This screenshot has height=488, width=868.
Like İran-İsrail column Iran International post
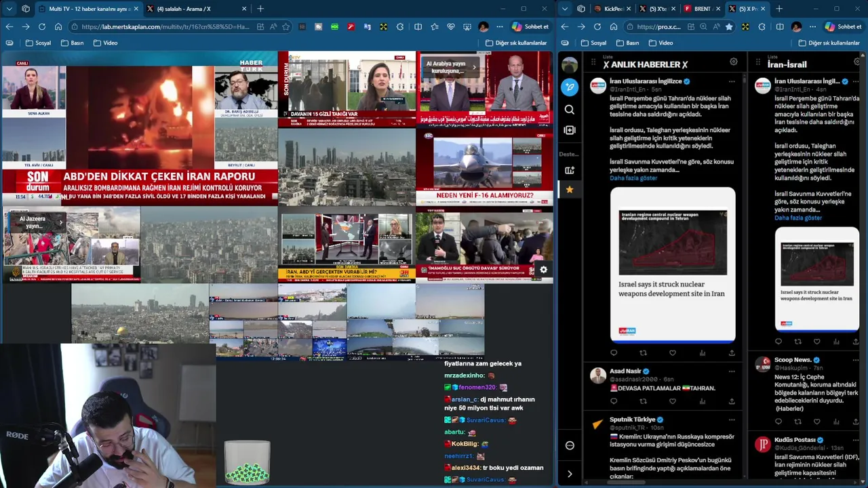point(816,342)
